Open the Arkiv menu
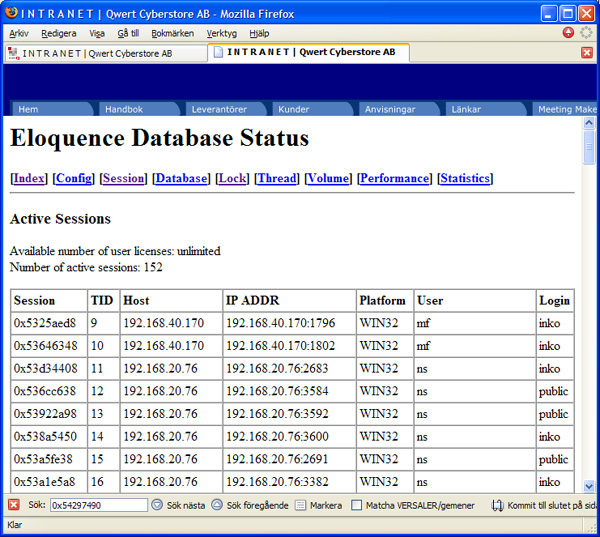 tap(19, 33)
